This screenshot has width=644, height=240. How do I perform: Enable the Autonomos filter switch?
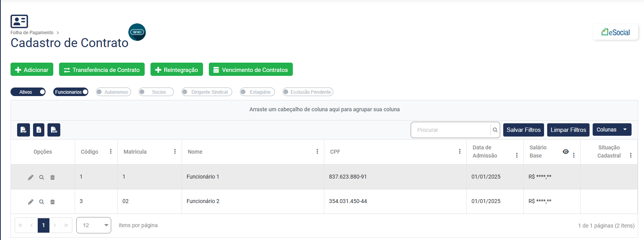(x=113, y=92)
